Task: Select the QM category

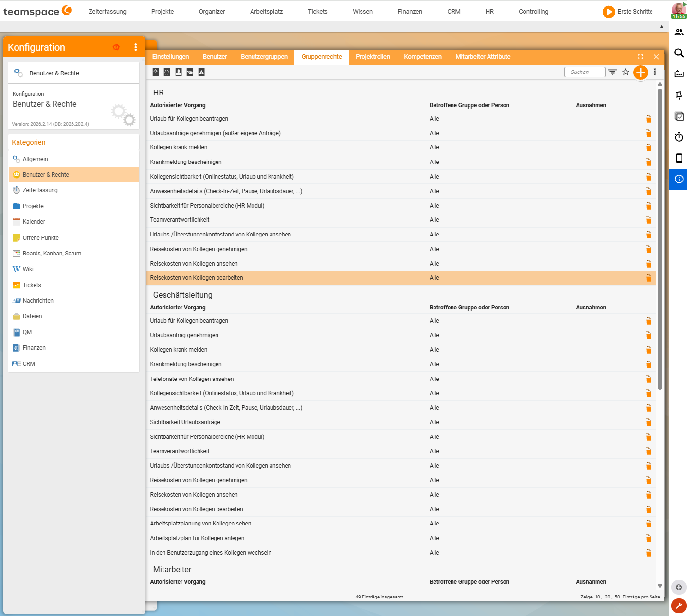Action: (73, 332)
